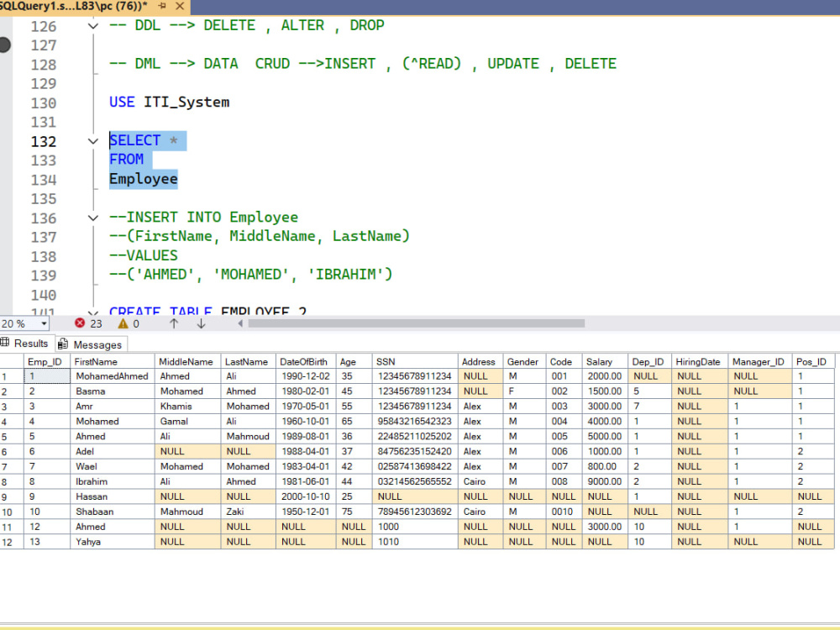Select the cell 'Yahya' in row 12

point(112,541)
